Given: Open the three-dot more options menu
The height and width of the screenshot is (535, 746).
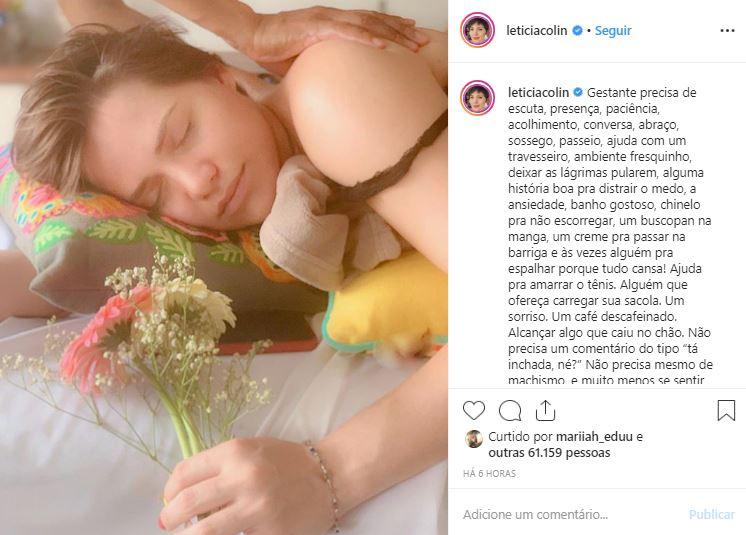Looking at the screenshot, I should click(x=727, y=30).
